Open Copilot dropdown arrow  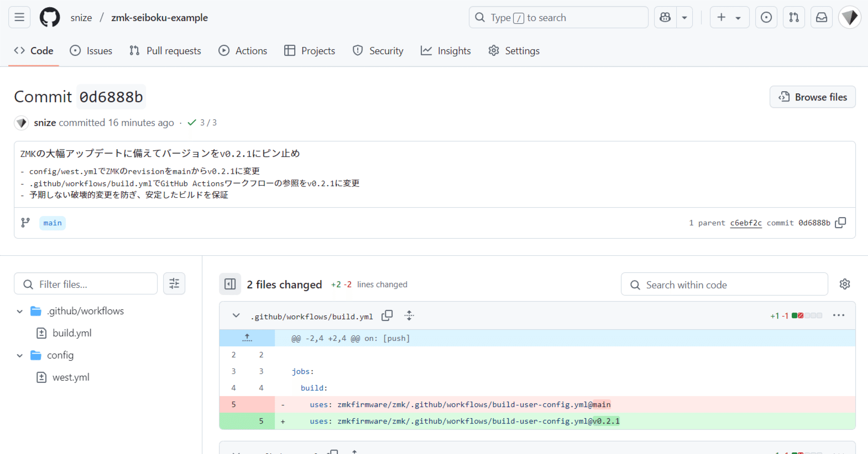tap(684, 18)
